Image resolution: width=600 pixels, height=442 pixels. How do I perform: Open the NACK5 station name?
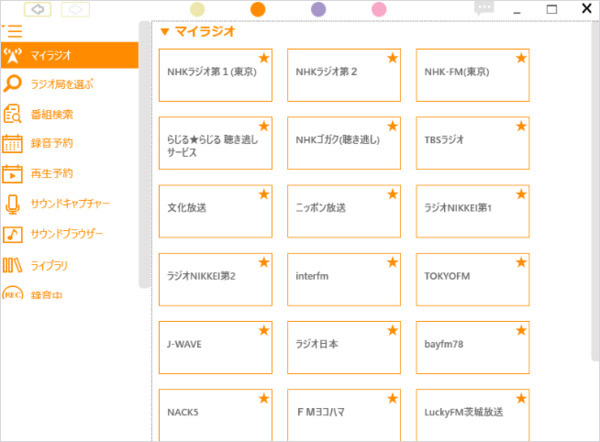coord(183,413)
